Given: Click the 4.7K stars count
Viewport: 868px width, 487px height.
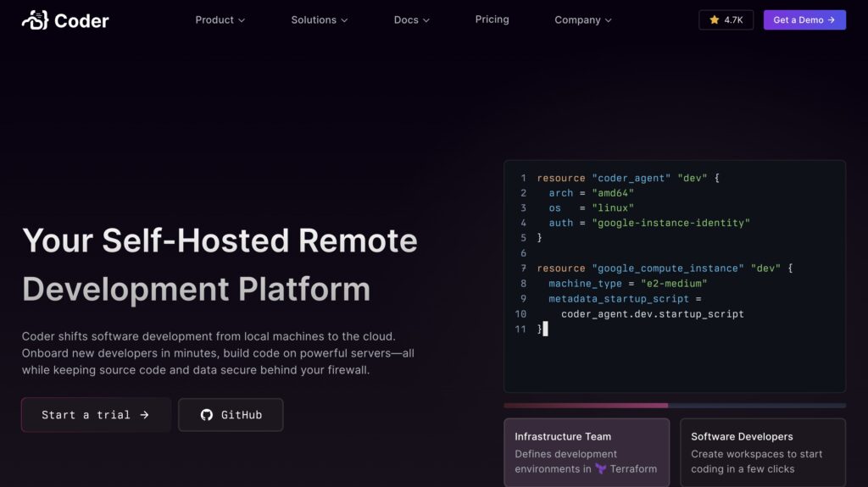Looking at the screenshot, I should point(733,20).
